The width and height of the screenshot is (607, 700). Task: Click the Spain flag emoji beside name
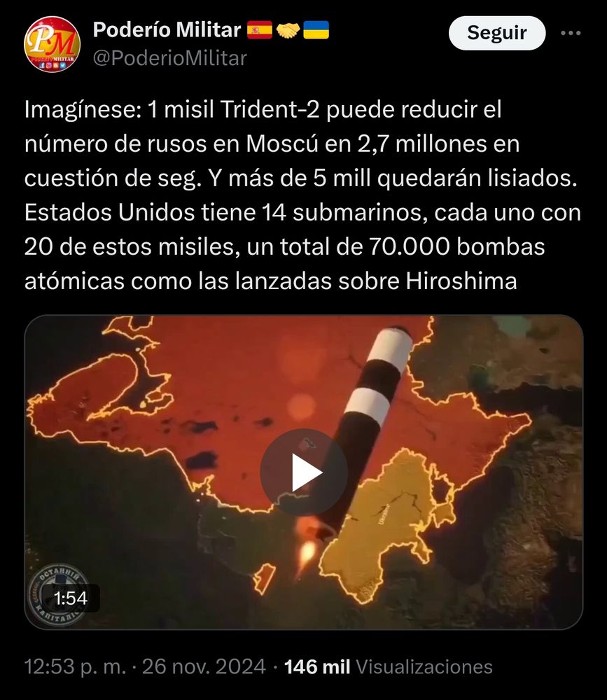click(x=260, y=30)
